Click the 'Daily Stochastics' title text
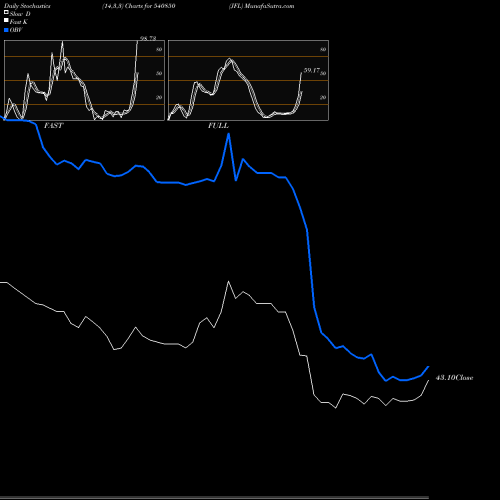The width and height of the screenshot is (500, 500). click(x=27, y=6)
